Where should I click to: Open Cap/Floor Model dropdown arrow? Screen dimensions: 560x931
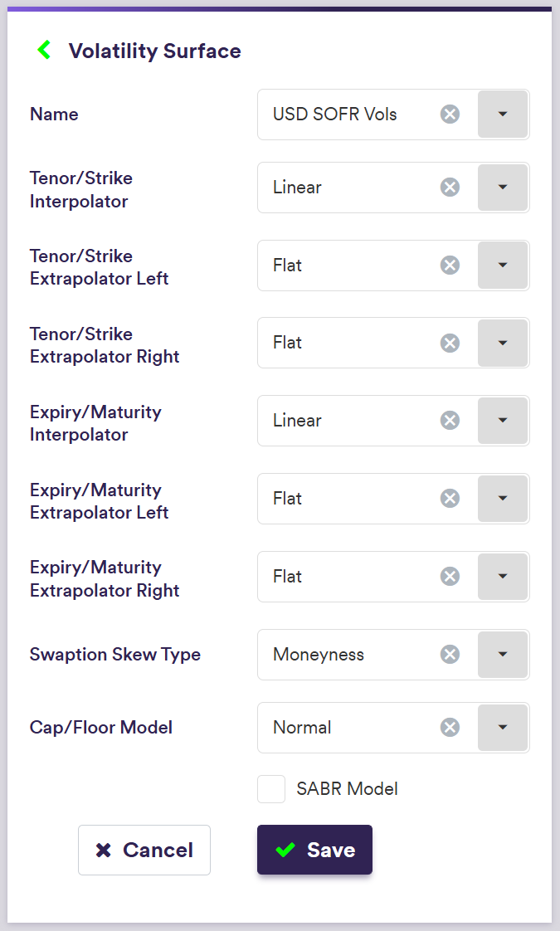[503, 728]
